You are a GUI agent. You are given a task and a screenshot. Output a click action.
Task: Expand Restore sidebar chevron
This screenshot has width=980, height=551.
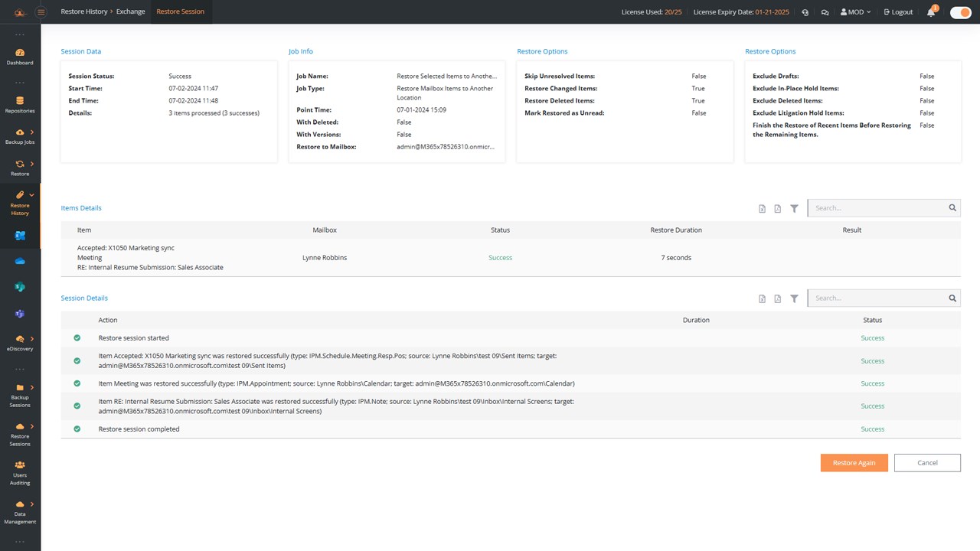tap(32, 164)
